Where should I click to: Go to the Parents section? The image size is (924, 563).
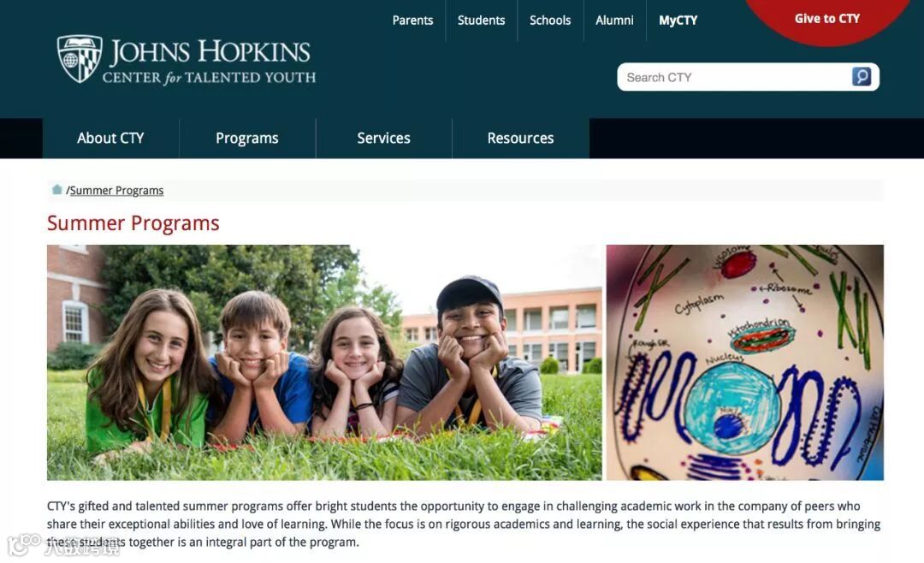412,20
